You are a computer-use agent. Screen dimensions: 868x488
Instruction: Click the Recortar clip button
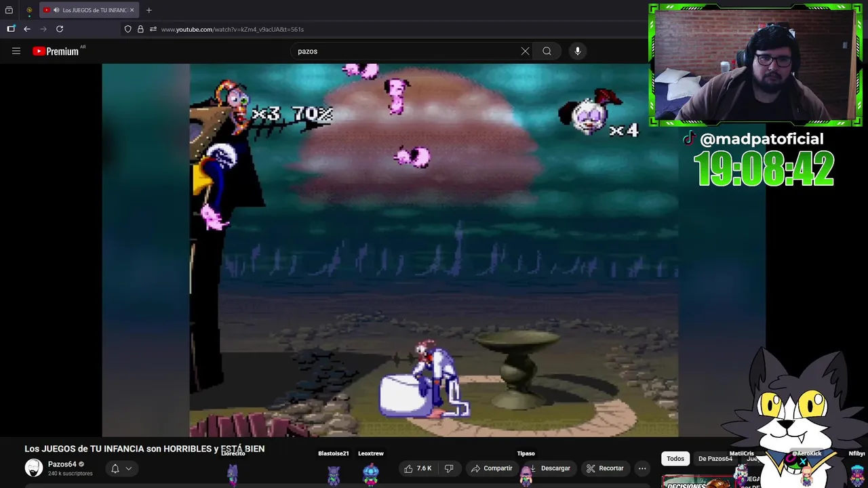pos(605,468)
